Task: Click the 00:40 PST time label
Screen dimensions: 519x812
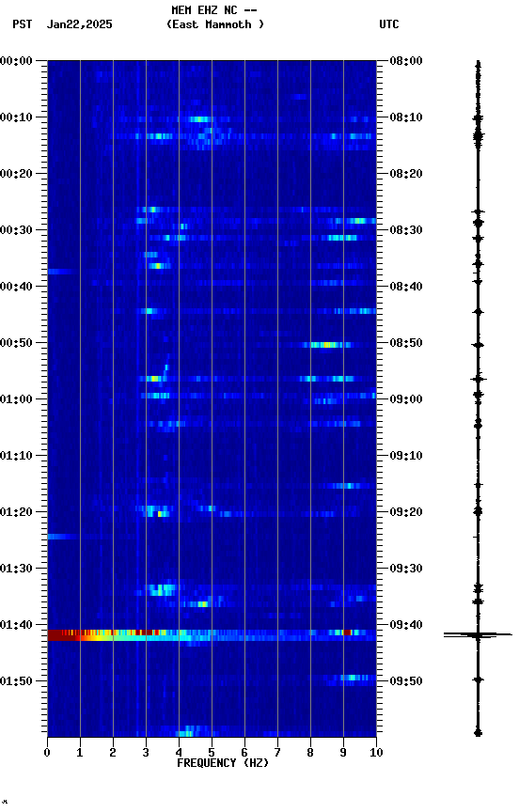Action: click(16, 287)
